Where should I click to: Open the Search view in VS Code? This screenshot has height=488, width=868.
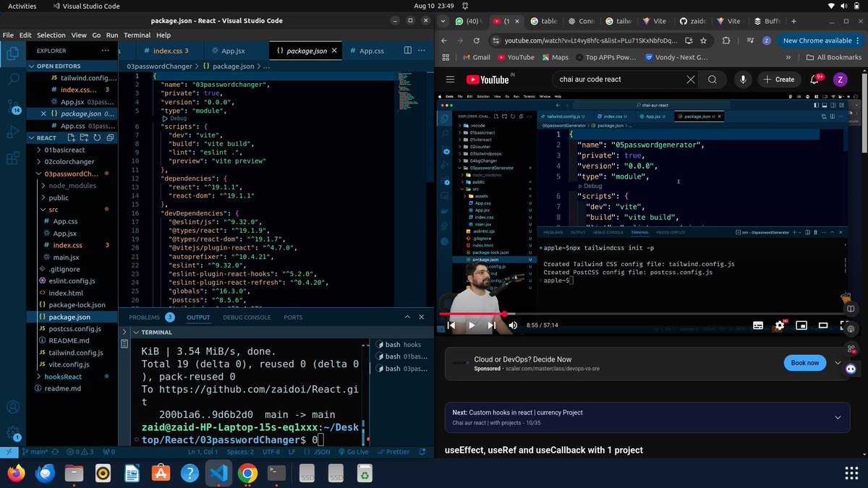(12, 81)
